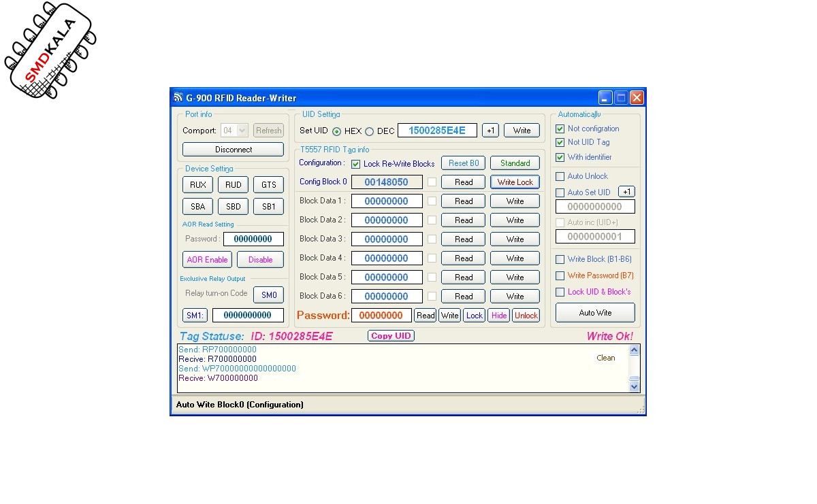
Task: Click the SBA device setting button
Action: [197, 207]
